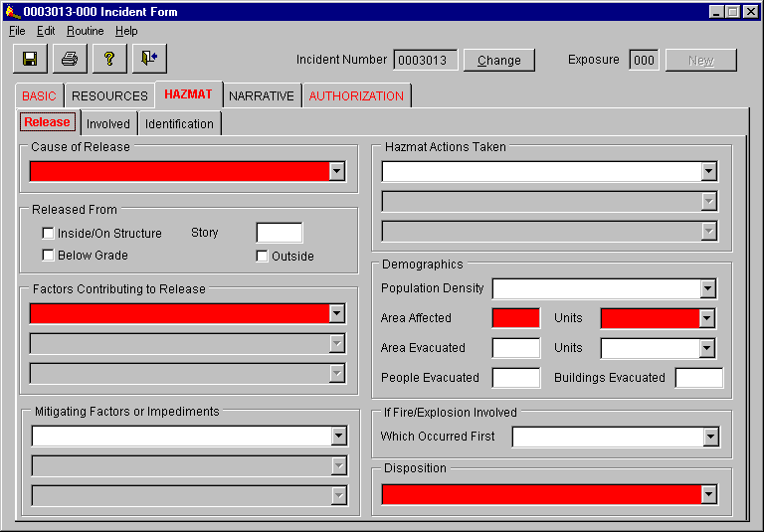This screenshot has width=764, height=532.
Task: Toggle the Below Grade checkbox
Action: [x=48, y=256]
